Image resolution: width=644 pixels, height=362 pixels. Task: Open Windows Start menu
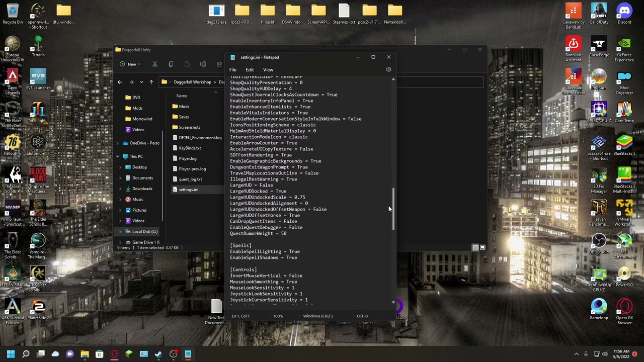(x=11, y=354)
